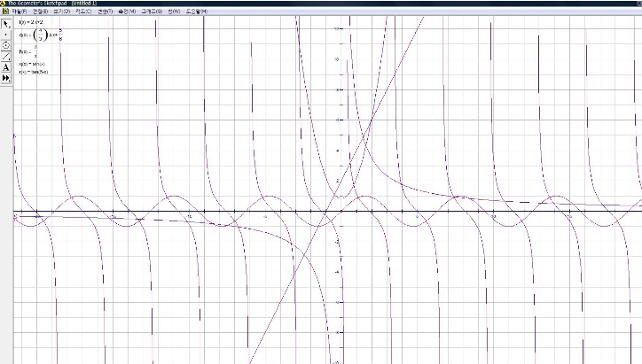Select the r(x) = tan(5·x) function definition
The width and height of the screenshot is (642, 364).
pyautogui.click(x=34, y=72)
